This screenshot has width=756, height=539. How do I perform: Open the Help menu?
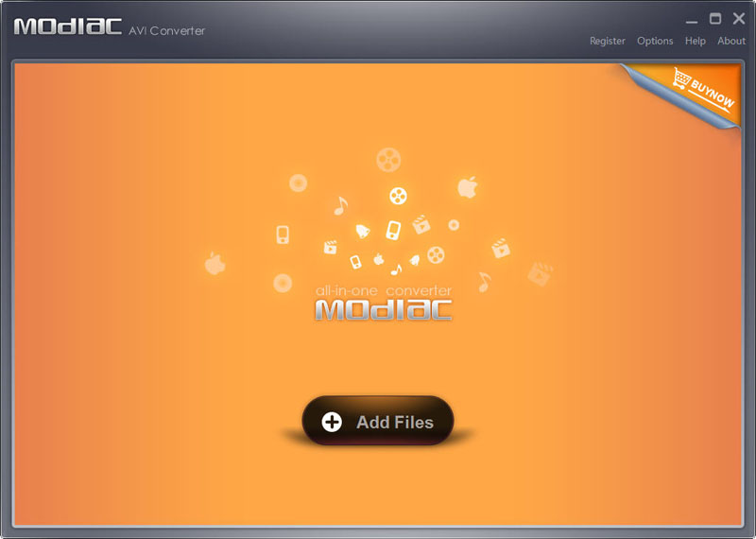pos(696,41)
